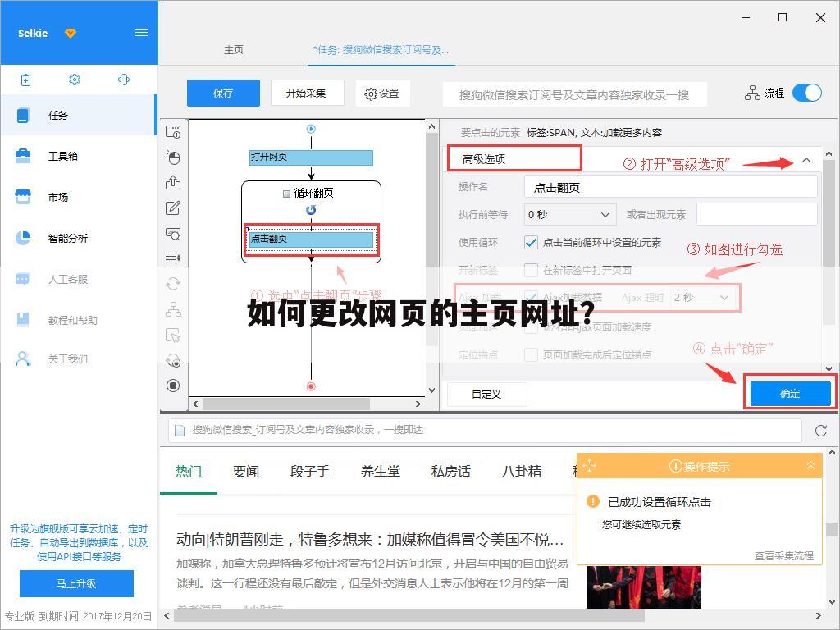
Task: Select the mouse click element tool
Action: [173, 157]
